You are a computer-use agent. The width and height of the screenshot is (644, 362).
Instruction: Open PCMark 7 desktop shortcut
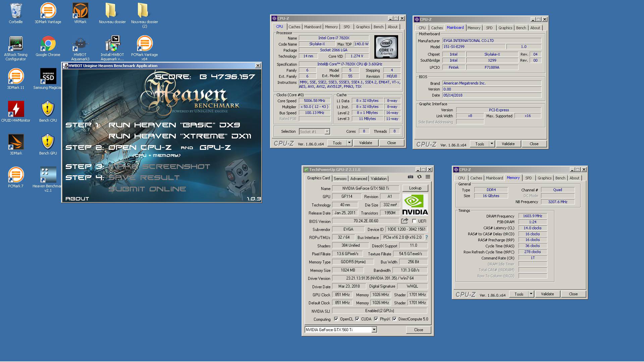[x=16, y=178]
